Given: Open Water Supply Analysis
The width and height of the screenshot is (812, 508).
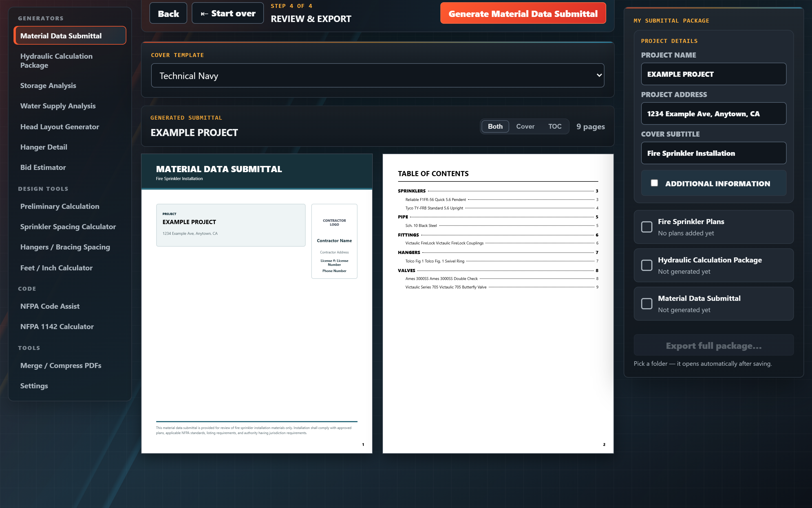Looking at the screenshot, I should coord(70,106).
